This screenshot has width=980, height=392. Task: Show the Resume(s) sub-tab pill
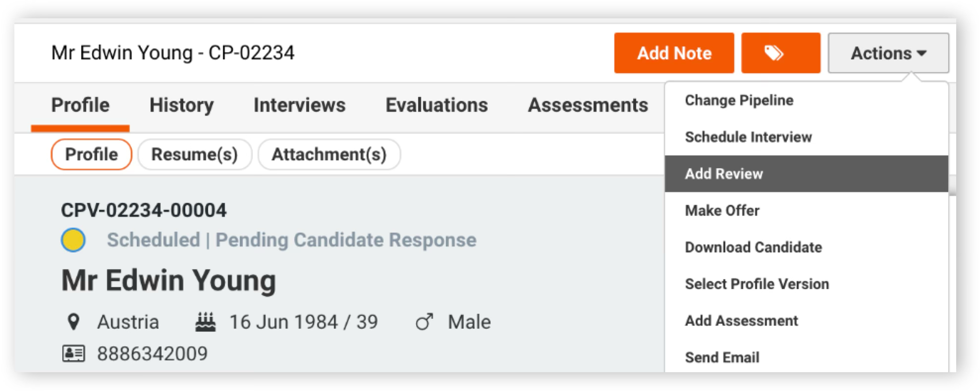point(195,154)
